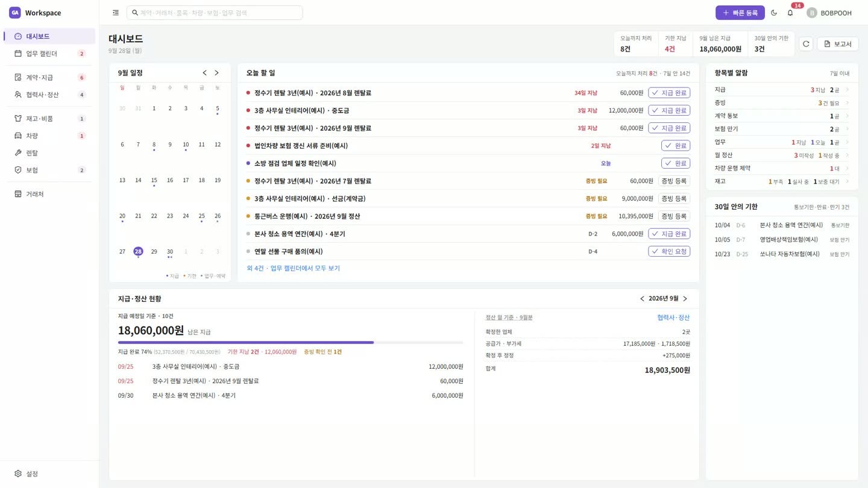The width and height of the screenshot is (868, 488).
Task: Open the 협력사·정산 link in 지급·정산 현황
Action: tap(673, 318)
